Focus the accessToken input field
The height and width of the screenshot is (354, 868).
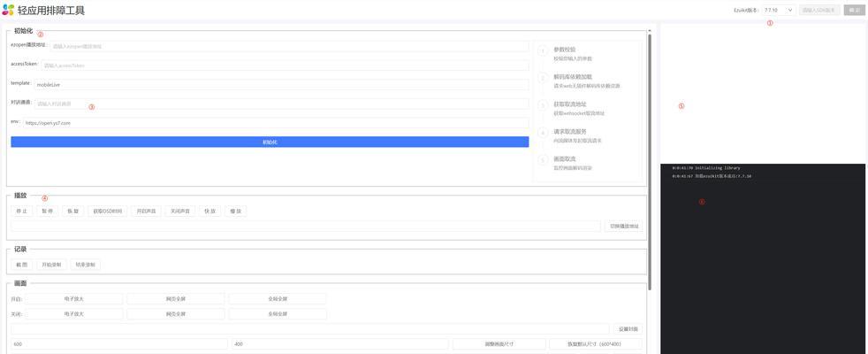(285, 65)
